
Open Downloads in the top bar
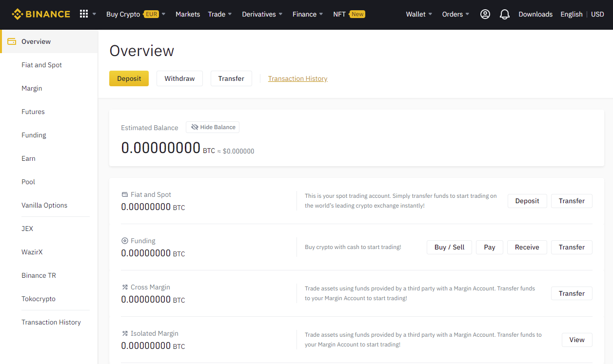tap(535, 14)
